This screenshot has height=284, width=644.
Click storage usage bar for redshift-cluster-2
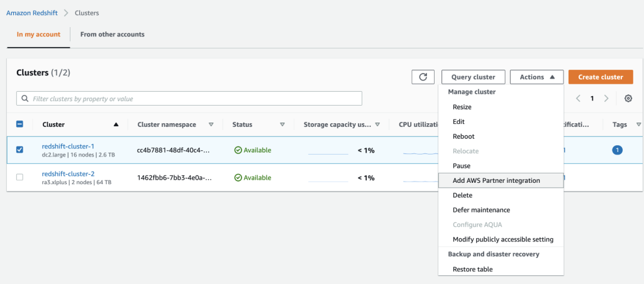(x=328, y=181)
